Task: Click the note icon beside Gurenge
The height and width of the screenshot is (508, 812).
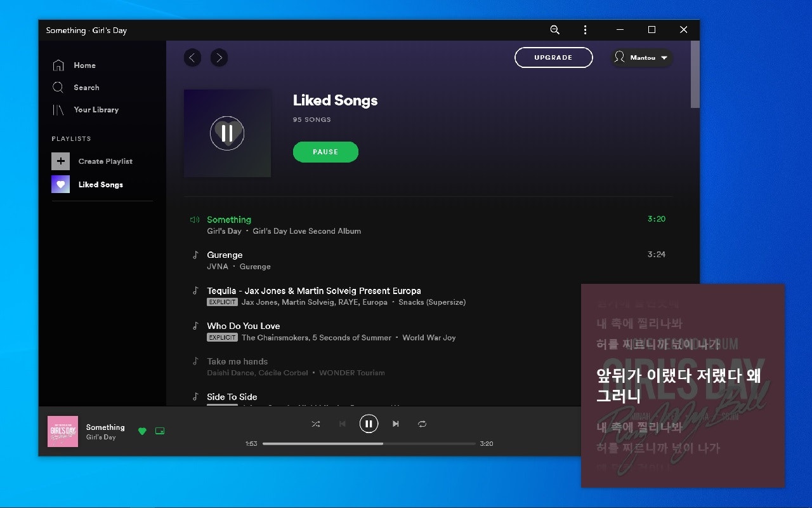Action: click(x=195, y=255)
